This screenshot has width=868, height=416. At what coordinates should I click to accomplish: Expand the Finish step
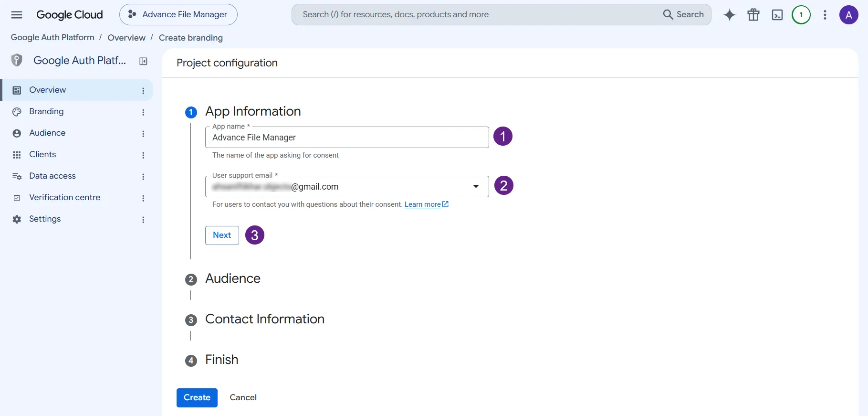pyautogui.click(x=221, y=360)
